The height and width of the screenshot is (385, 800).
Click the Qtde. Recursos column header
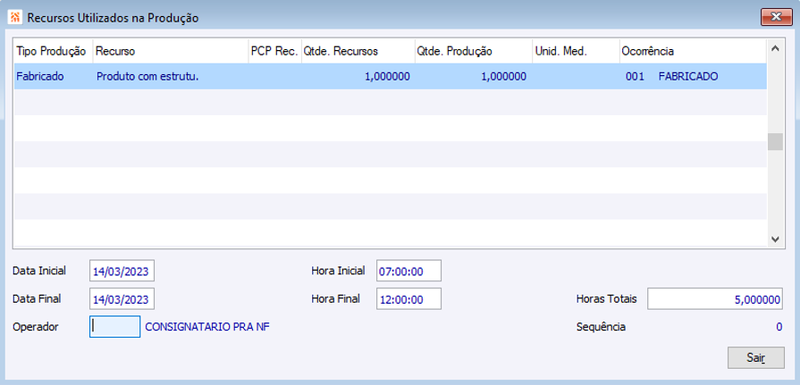[358, 51]
